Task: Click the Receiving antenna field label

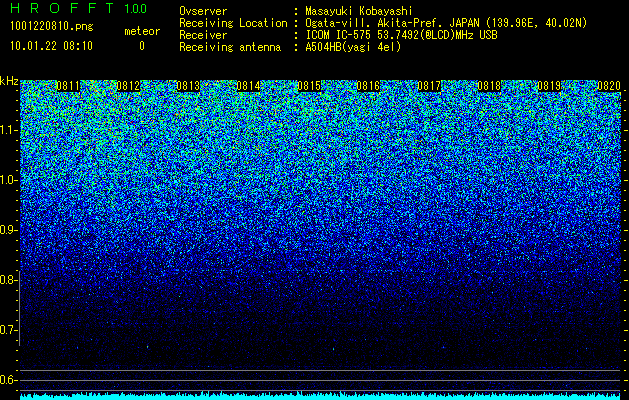Action: [x=230, y=47]
